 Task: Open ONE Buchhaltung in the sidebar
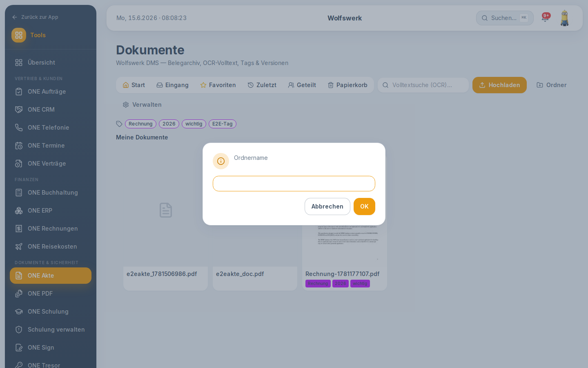pyautogui.click(x=51, y=193)
